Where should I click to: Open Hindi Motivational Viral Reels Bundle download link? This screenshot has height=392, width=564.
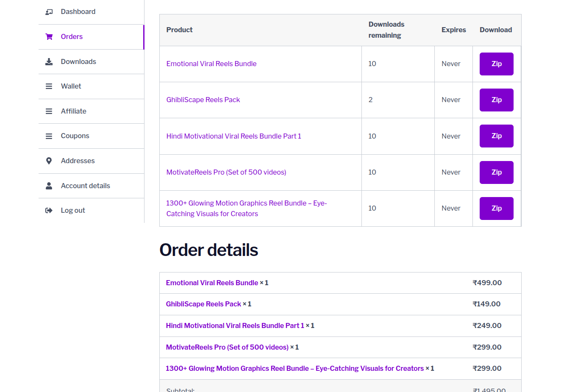point(233,136)
